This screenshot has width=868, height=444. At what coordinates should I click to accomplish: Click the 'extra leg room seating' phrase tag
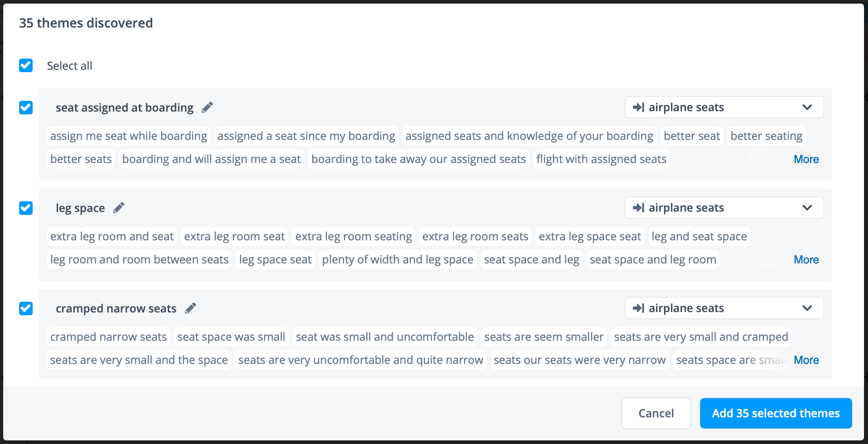(x=353, y=236)
